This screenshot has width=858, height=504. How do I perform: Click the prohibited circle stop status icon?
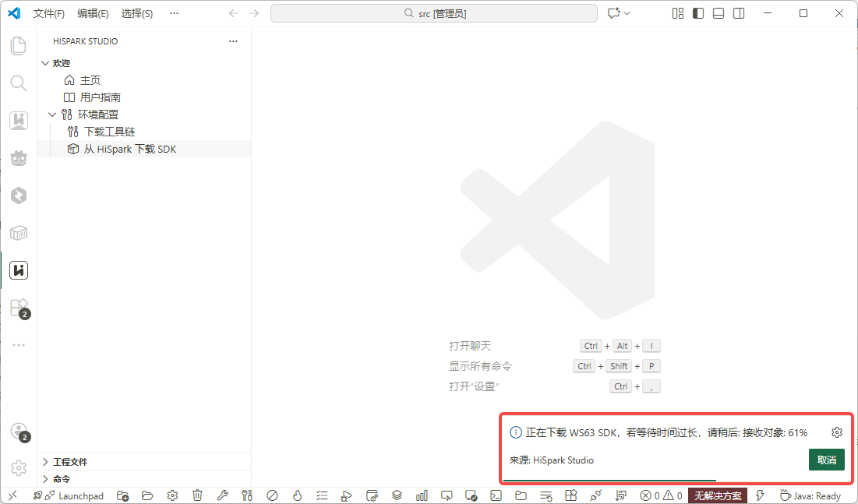point(272,495)
